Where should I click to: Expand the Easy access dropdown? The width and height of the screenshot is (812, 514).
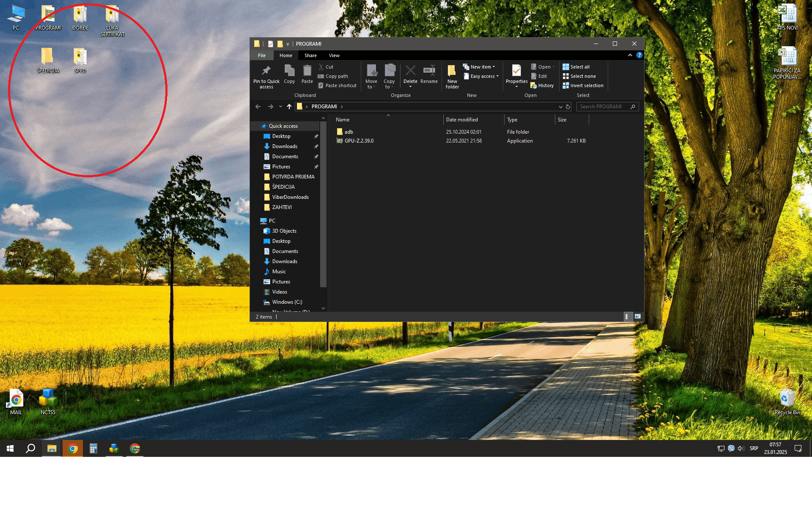[481, 76]
